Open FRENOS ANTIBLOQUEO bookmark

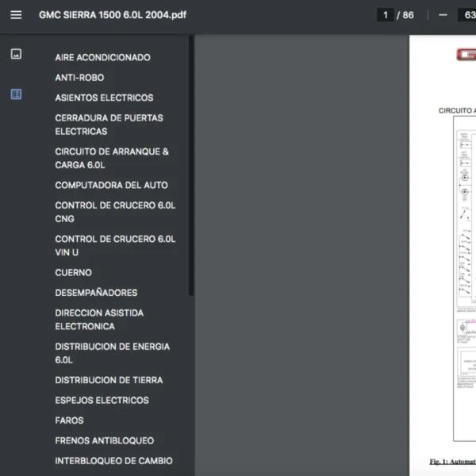point(105,441)
